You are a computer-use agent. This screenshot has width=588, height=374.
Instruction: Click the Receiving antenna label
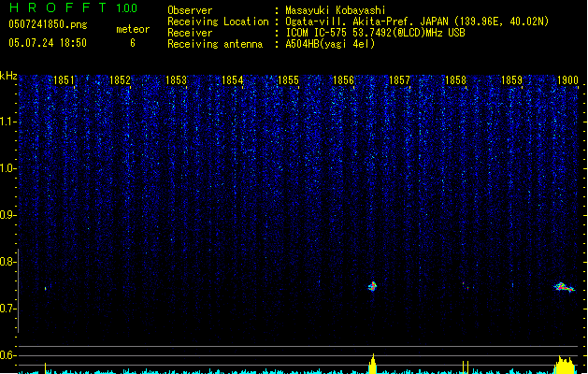(215, 44)
